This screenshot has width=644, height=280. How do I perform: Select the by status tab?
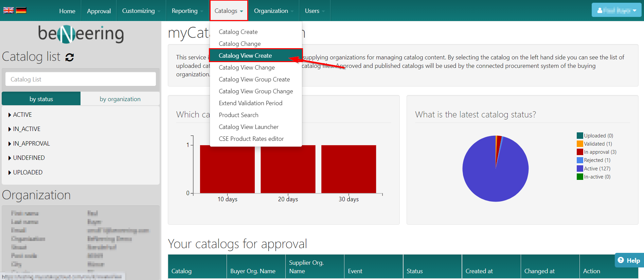[x=41, y=99]
